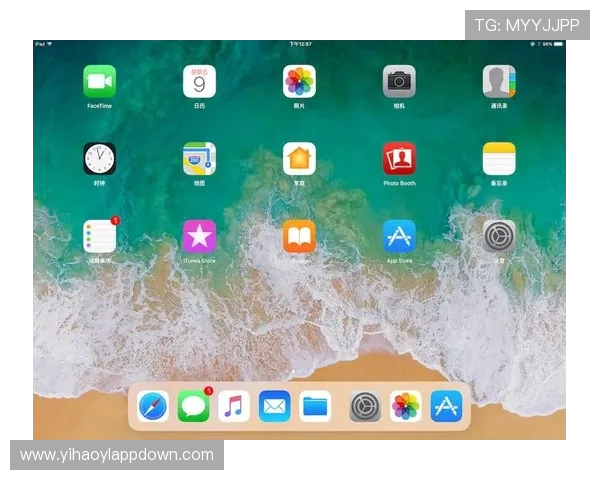
Task: Launch Photo Booth
Action: tap(399, 159)
